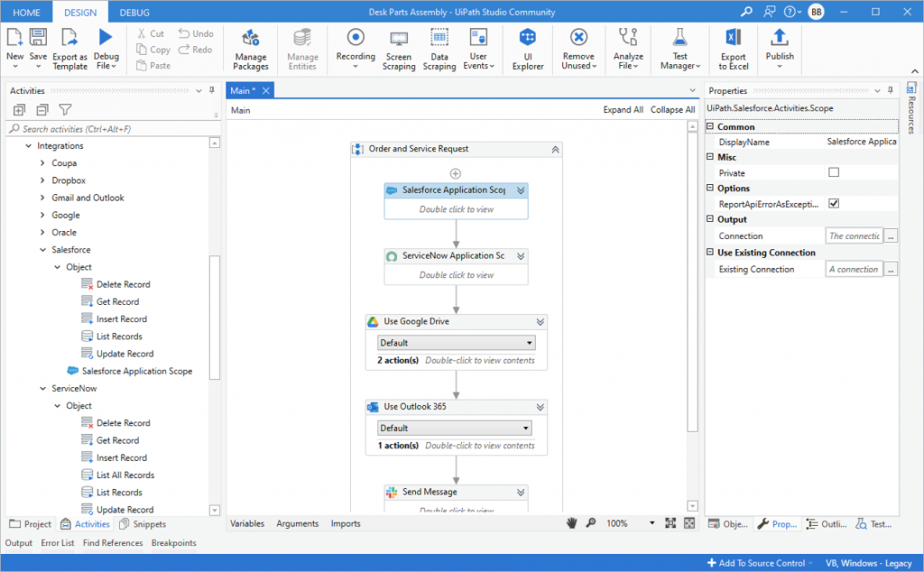Switch to the DEBUG ribbon tab
This screenshot has height=572, width=924.
coord(134,13)
